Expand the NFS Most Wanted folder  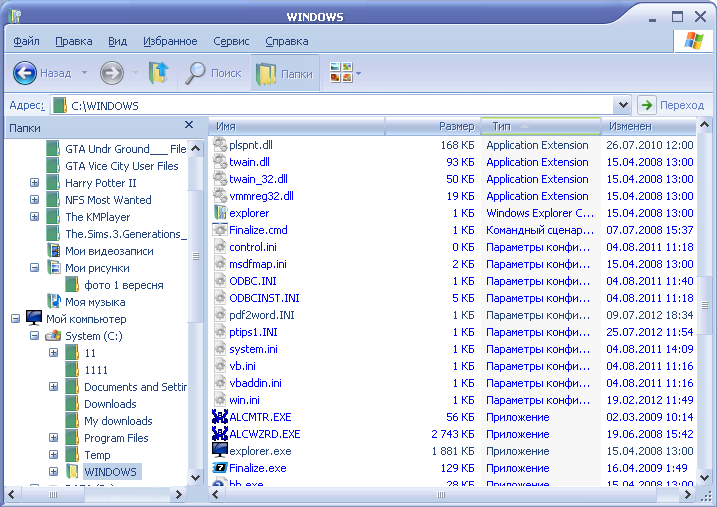[x=34, y=200]
